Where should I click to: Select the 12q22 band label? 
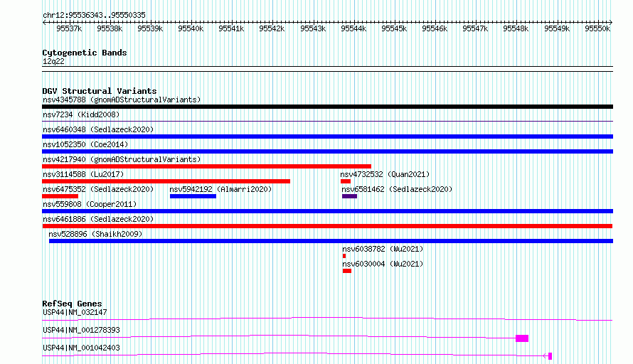pos(53,61)
